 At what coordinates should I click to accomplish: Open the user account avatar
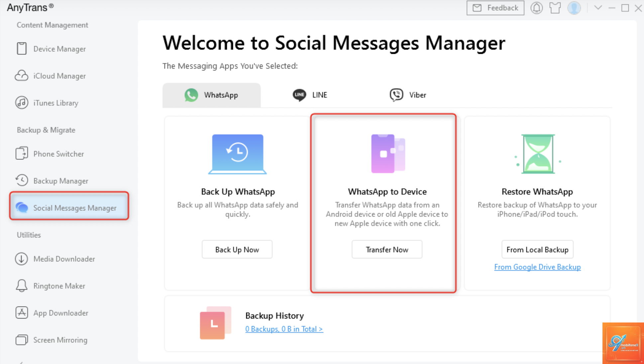574,8
